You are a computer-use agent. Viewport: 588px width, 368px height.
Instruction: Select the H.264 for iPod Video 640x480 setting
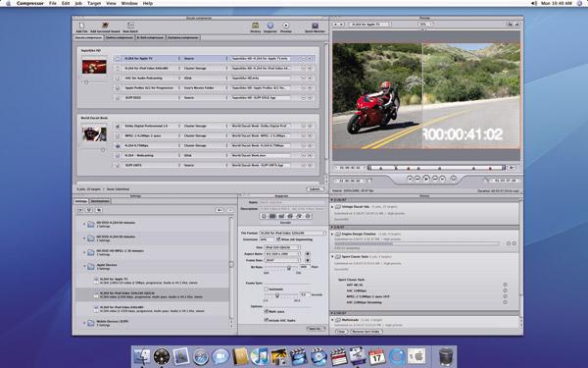pos(153,309)
